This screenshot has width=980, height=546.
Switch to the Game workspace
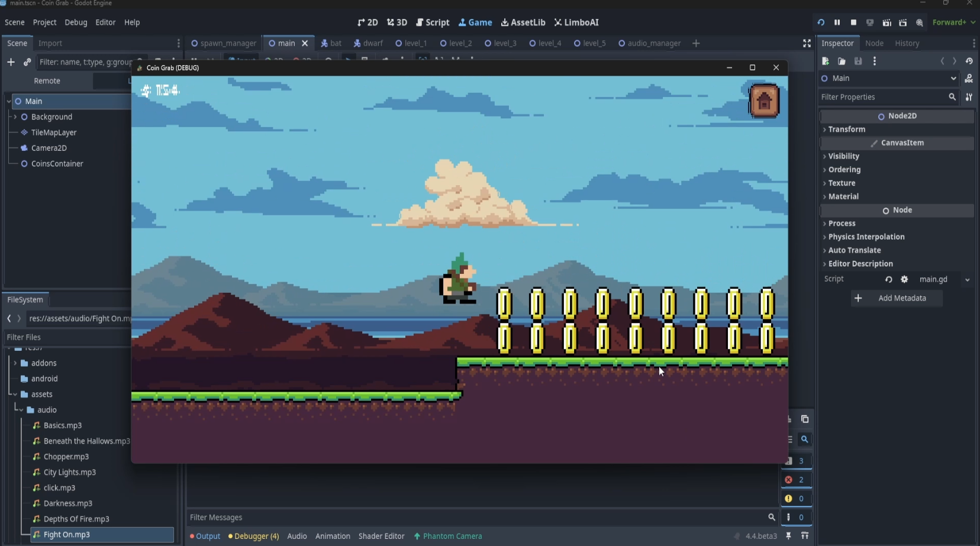[475, 22]
